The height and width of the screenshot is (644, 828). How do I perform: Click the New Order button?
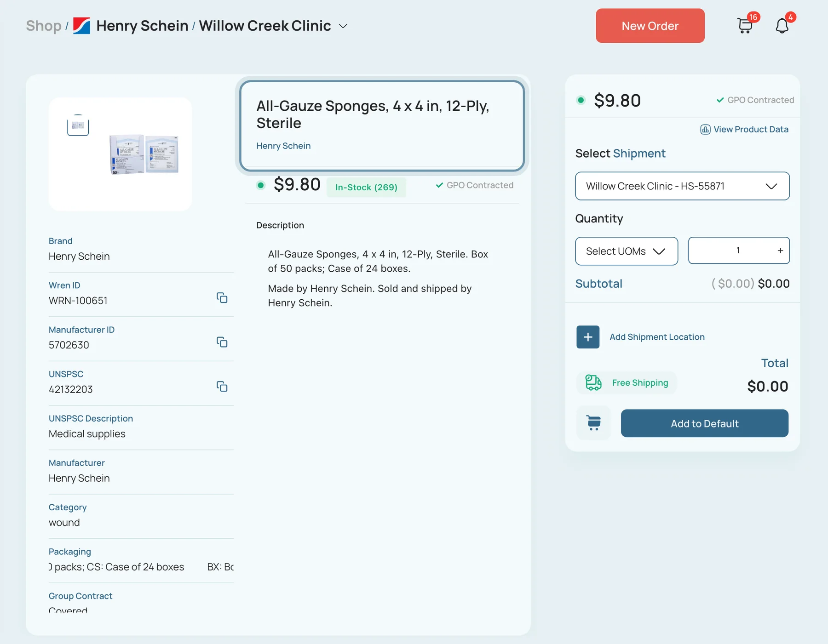point(650,26)
